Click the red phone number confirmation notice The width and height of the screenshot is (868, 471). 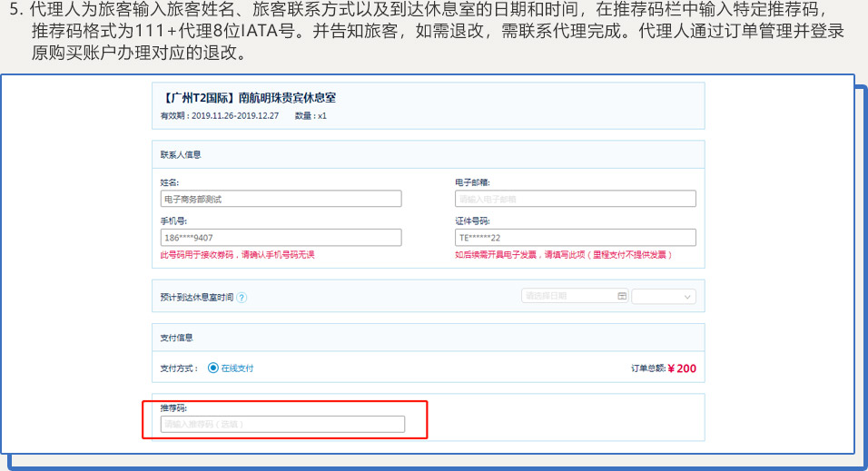click(238, 255)
